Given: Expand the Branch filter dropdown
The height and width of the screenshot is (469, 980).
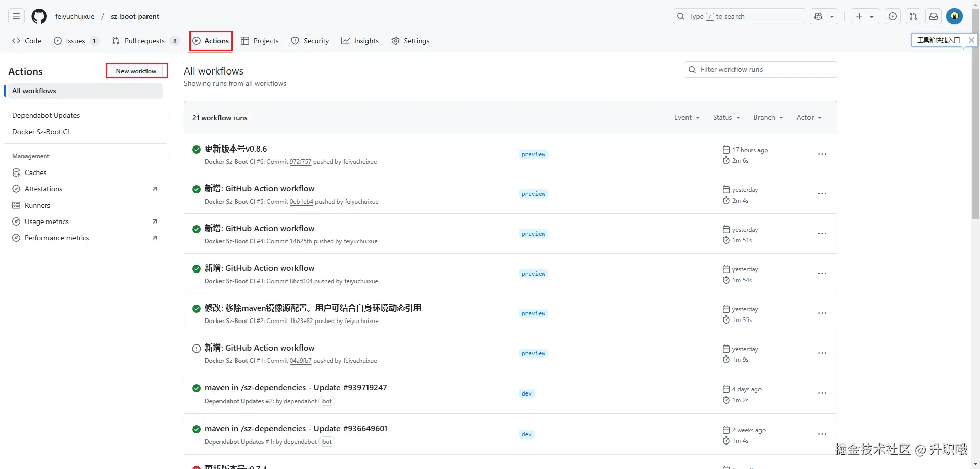Looking at the screenshot, I should coord(768,117).
